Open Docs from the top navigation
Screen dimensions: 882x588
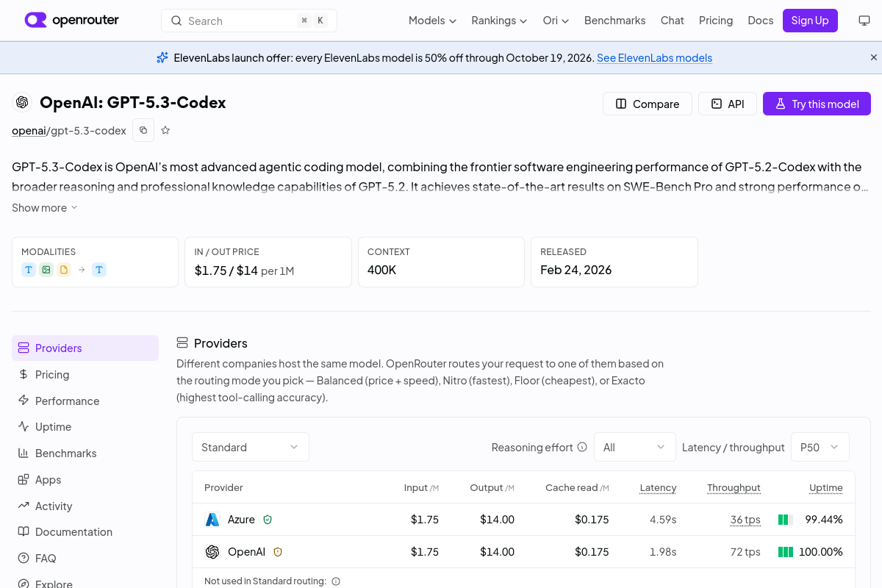(x=761, y=21)
